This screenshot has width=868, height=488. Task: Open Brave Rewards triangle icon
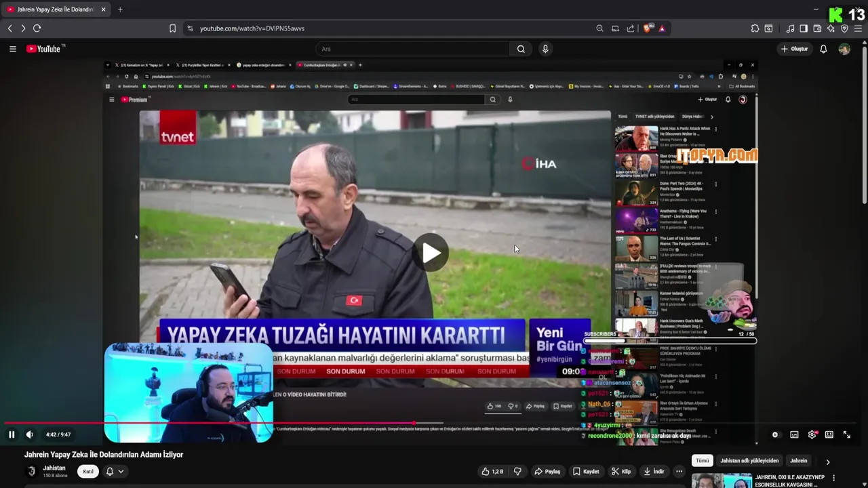(661, 28)
